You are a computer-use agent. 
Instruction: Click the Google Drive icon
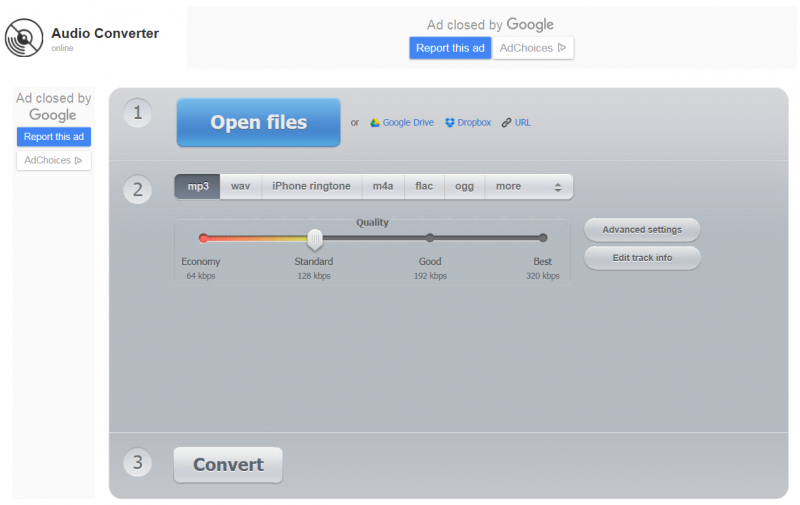375,122
